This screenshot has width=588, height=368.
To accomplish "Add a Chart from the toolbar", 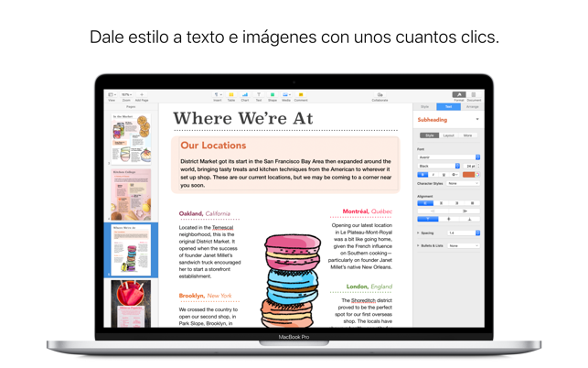I will coord(245,94).
